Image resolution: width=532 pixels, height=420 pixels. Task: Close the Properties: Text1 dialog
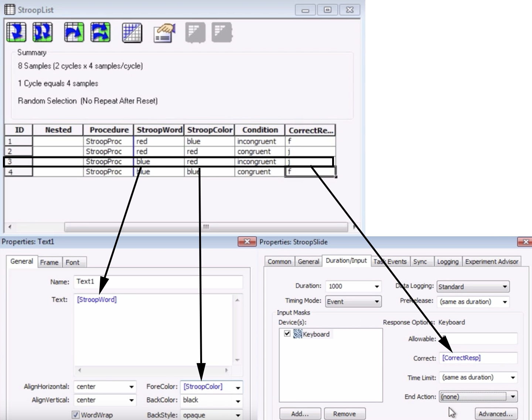click(x=247, y=242)
